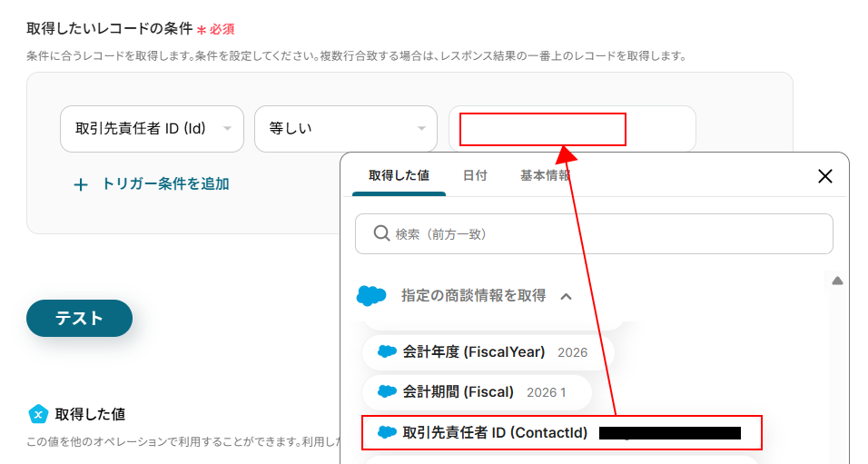Click the empty condition value input field
868x464 pixels.
click(572, 128)
